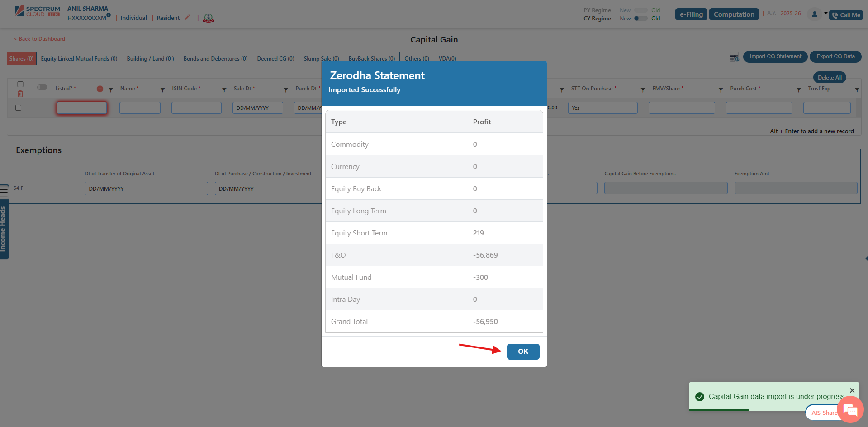Expand the profile dropdown arrow
The image size is (868, 427).
coord(825,14)
